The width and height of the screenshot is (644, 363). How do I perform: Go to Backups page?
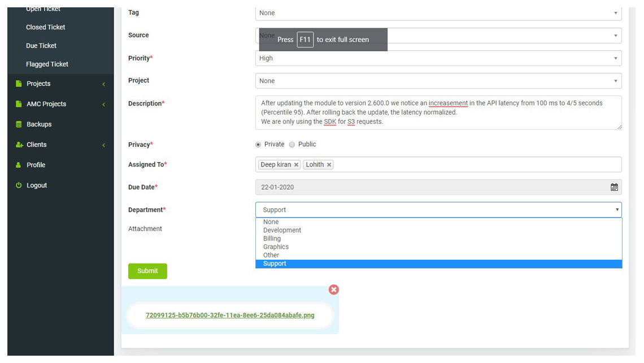[x=39, y=124]
